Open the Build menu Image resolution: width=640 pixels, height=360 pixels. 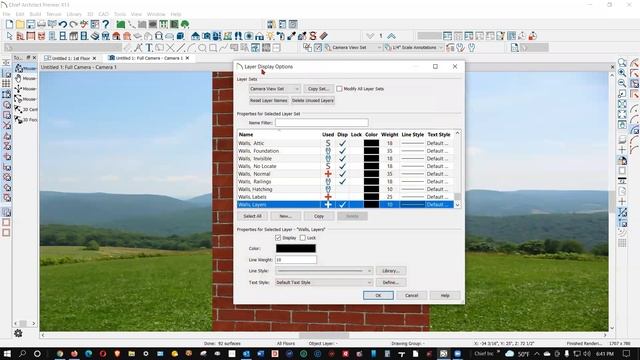click(35, 14)
